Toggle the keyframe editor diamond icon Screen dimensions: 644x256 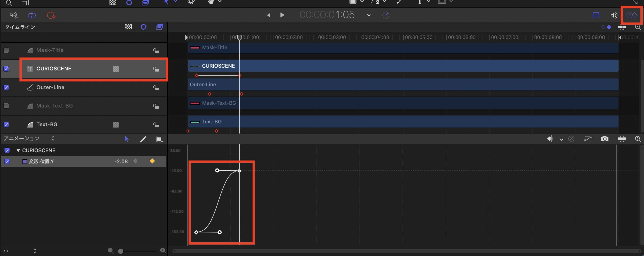[x=631, y=15]
